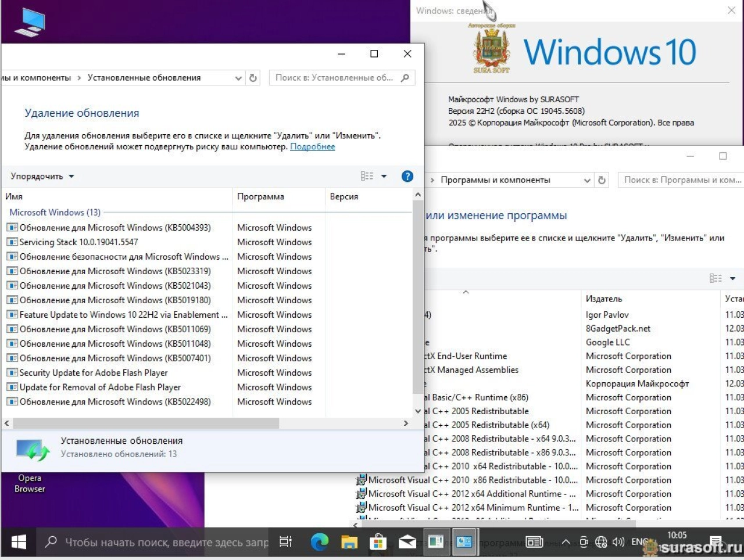The height and width of the screenshot is (560, 744).
Task: Show hidden tray icons with the caret
Action: tap(566, 542)
